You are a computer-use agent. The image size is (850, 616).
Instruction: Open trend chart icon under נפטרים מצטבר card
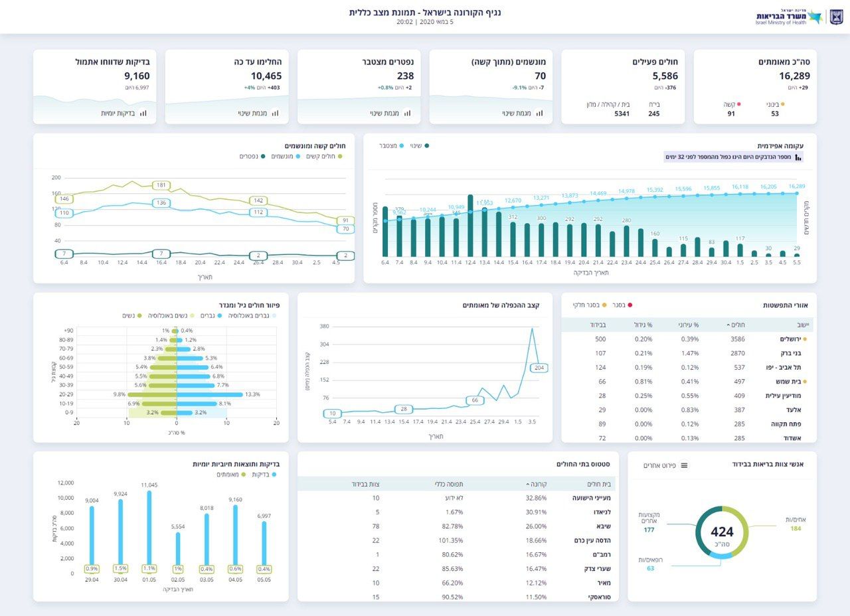pos(407,114)
